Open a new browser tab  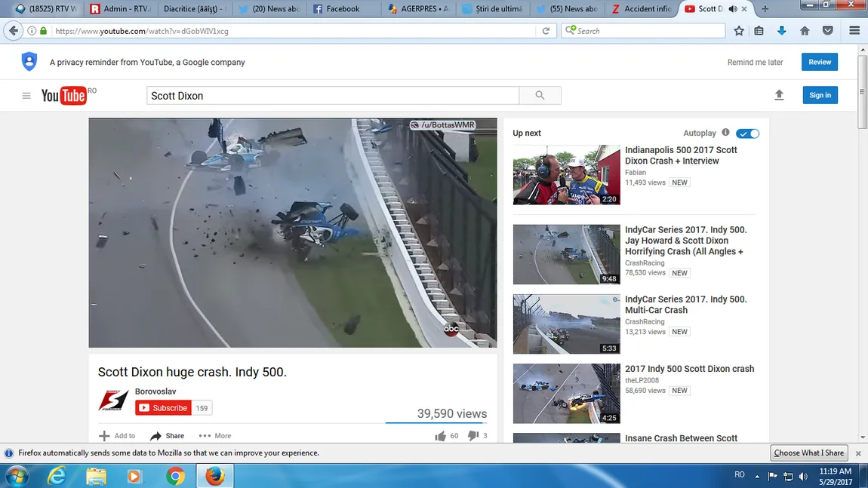pos(765,9)
